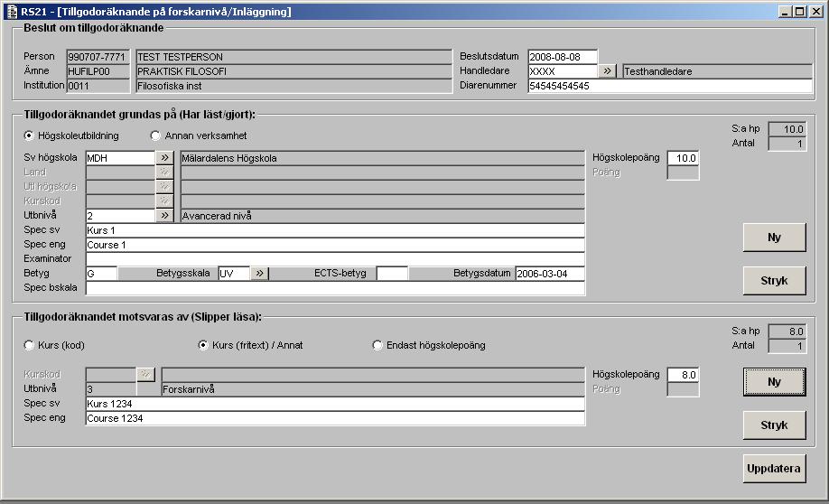Click Mälardalens Högskola text field
Screen dimensions: 829x504
[x=383, y=157]
